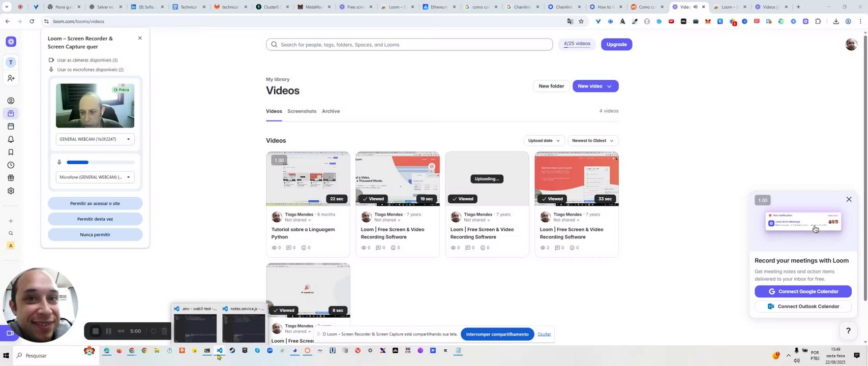The height and width of the screenshot is (366, 868).
Task: Open the gift Earn free videos icon
Action: (11, 178)
